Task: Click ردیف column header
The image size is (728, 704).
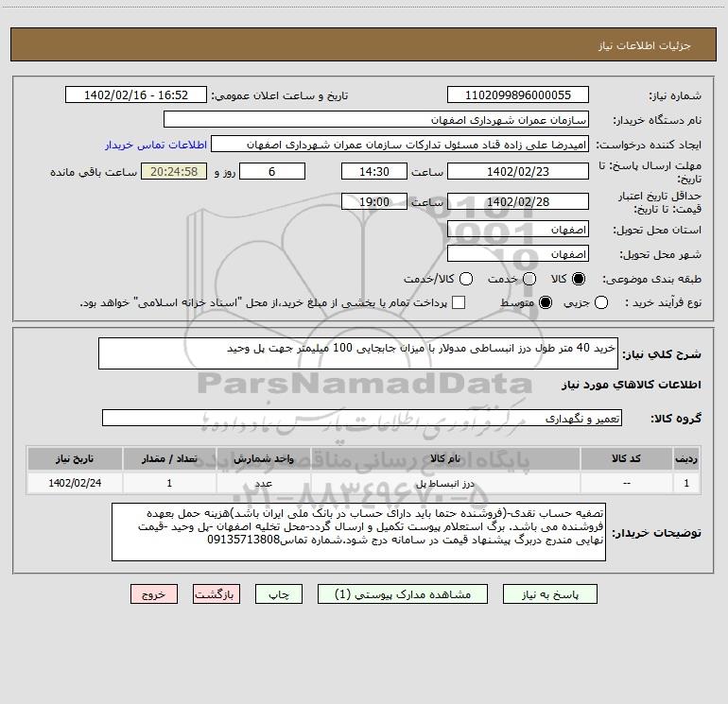Action: click(x=686, y=458)
